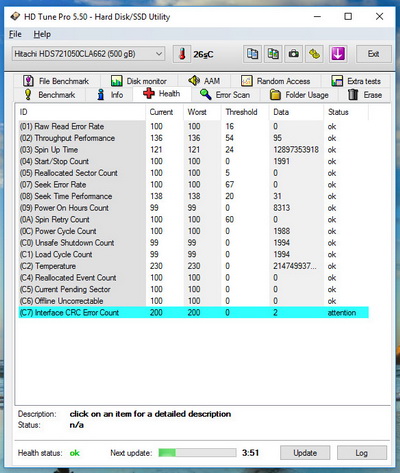
Task: Click the HD Tune Pro title bar app icon
Action: [15, 16]
